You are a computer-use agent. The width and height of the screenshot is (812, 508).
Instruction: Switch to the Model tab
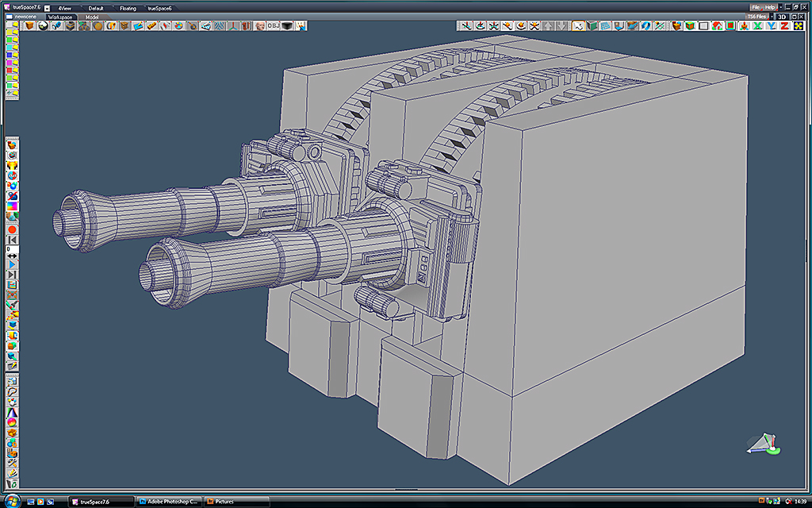[x=92, y=17]
